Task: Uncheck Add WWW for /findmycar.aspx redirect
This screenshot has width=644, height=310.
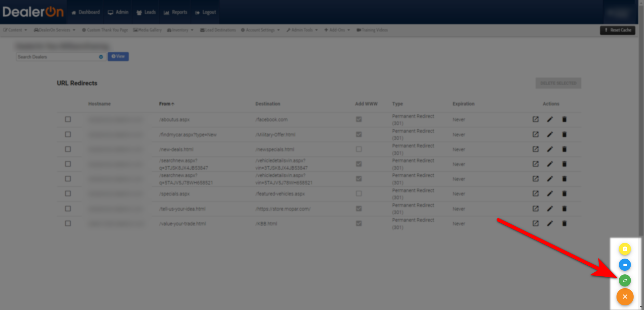Action: [359, 134]
